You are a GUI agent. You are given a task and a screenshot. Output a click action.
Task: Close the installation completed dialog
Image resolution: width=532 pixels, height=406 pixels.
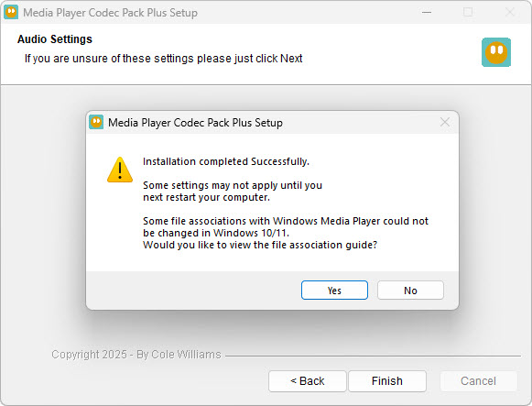coord(444,122)
